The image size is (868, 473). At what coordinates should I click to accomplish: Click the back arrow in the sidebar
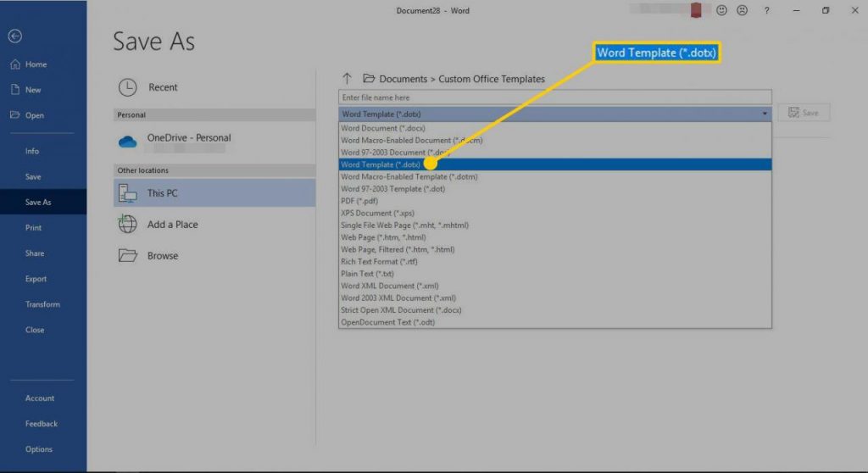pos(15,36)
